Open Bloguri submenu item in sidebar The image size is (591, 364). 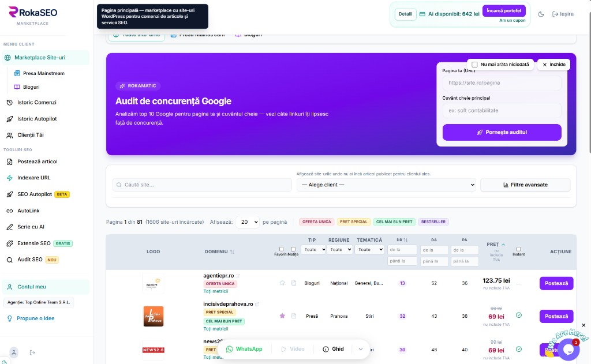coord(31,87)
